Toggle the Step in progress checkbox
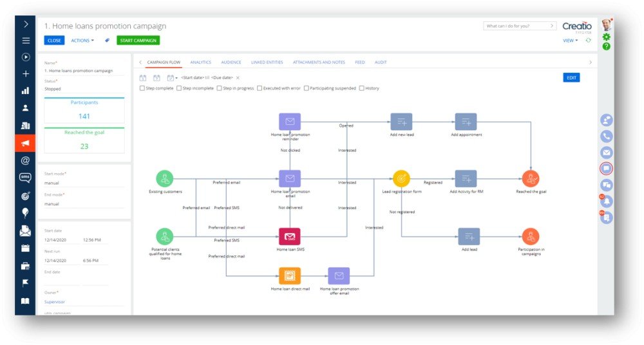The image size is (644, 345). coord(220,88)
